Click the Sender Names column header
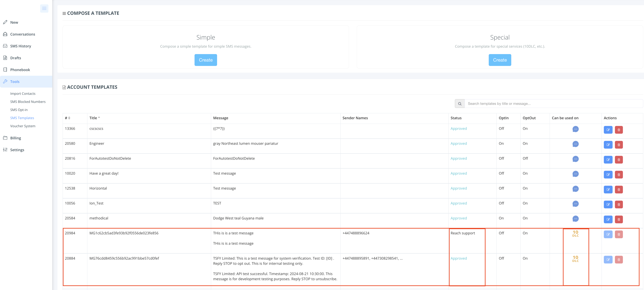 tap(355, 118)
